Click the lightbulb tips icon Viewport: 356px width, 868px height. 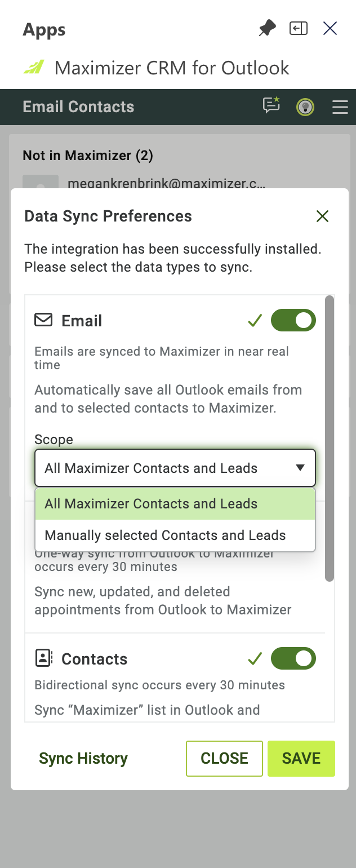click(x=305, y=107)
